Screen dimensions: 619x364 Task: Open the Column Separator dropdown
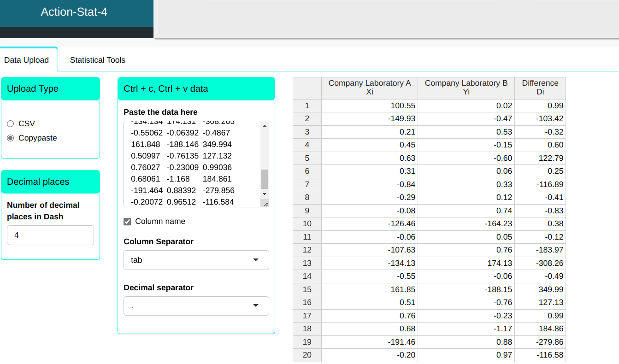click(196, 260)
